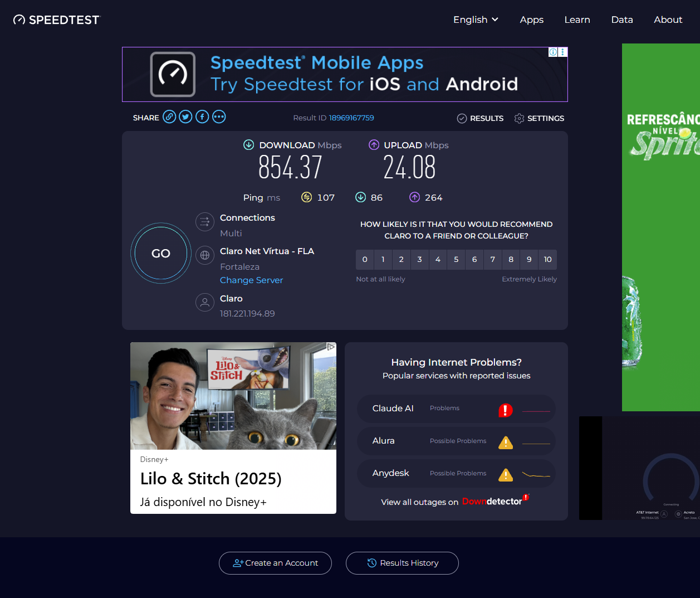Share the result via the Facebook icon
Viewport: 700px width, 598px height.
202,116
